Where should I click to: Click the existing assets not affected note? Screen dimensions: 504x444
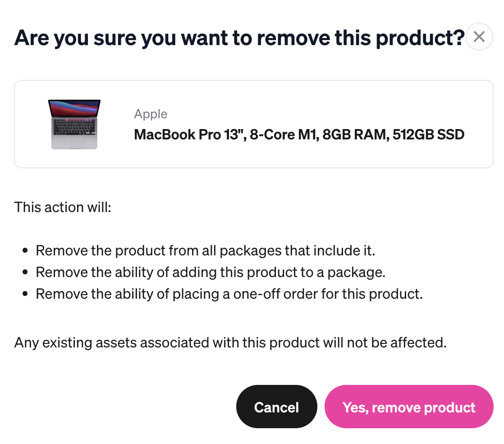click(230, 342)
